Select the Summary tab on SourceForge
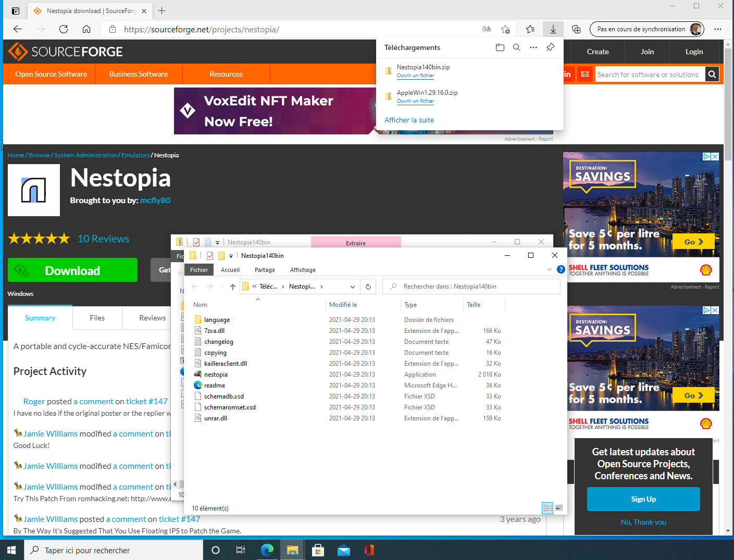 point(40,318)
